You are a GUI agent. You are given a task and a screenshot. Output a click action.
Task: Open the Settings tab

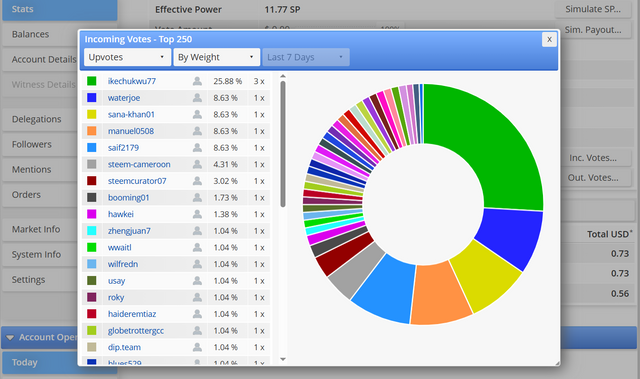pos(40,280)
